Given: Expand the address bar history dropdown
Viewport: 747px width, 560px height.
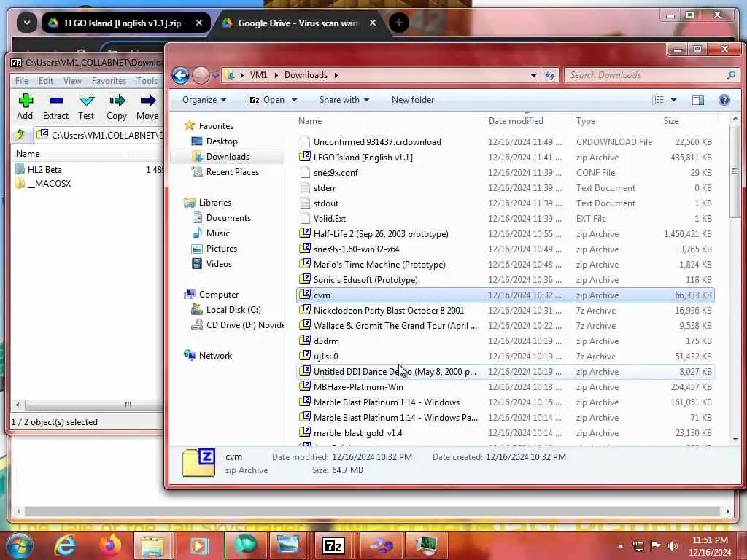Looking at the screenshot, I should [533, 75].
